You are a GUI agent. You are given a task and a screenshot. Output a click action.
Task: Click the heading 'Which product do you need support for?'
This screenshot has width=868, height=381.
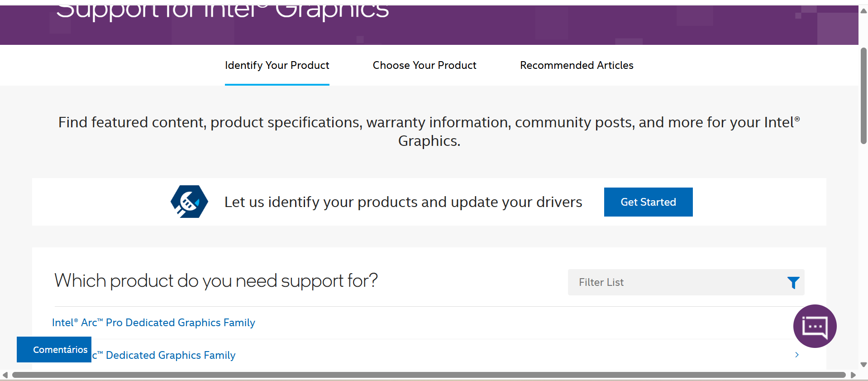pyautogui.click(x=216, y=281)
